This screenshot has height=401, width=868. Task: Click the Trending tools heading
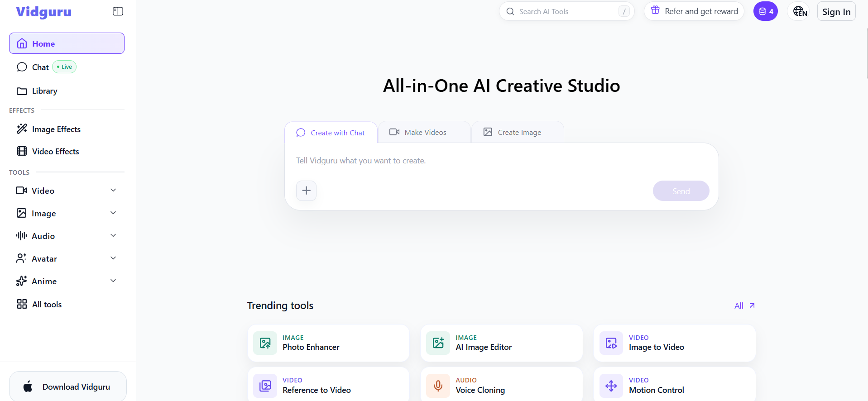pos(280,306)
